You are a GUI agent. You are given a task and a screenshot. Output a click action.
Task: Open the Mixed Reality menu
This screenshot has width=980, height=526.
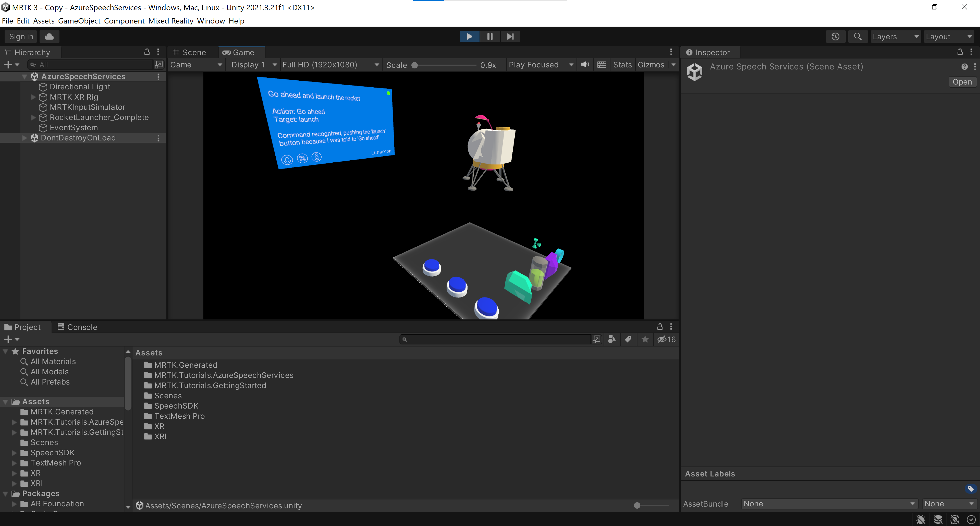click(x=170, y=21)
